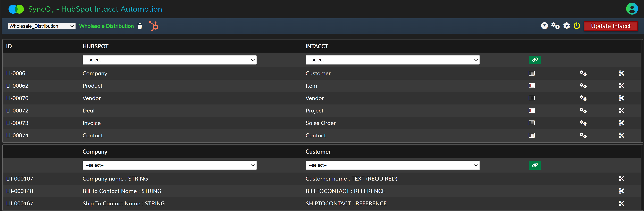Expand HUBSPOT object select dropdown
This screenshot has height=211, width=644.
[169, 60]
